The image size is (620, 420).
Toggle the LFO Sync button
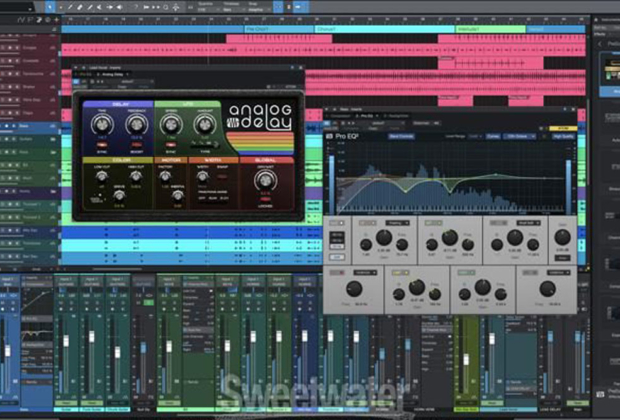[x=170, y=145]
